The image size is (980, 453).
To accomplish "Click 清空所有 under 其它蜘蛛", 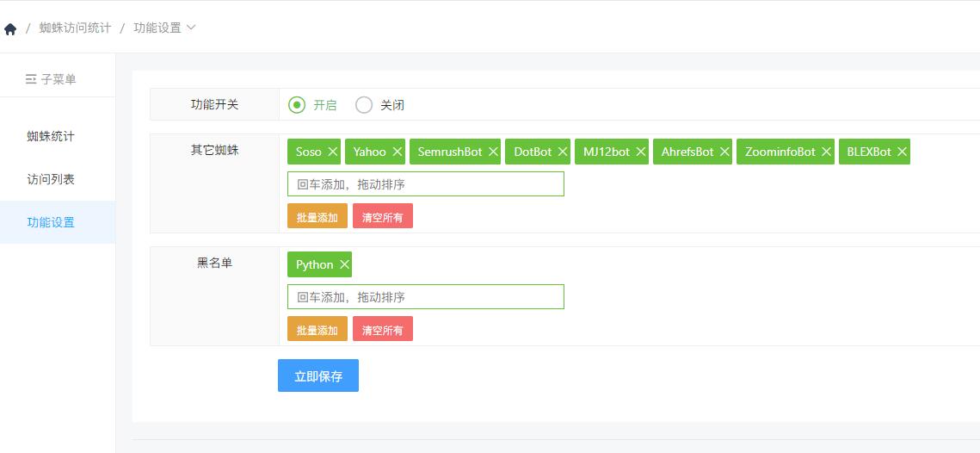I will (x=383, y=216).
